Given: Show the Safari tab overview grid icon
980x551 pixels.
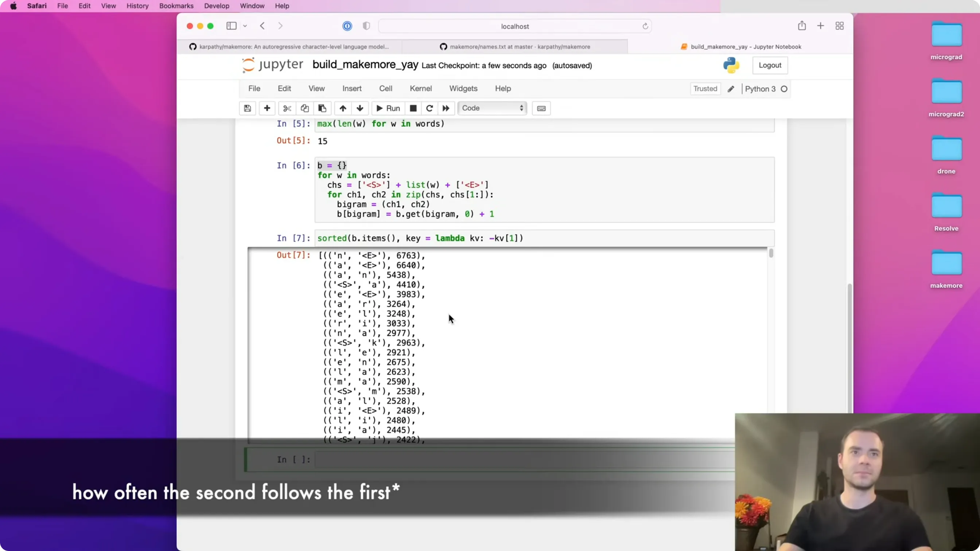Looking at the screenshot, I should pyautogui.click(x=840, y=26).
